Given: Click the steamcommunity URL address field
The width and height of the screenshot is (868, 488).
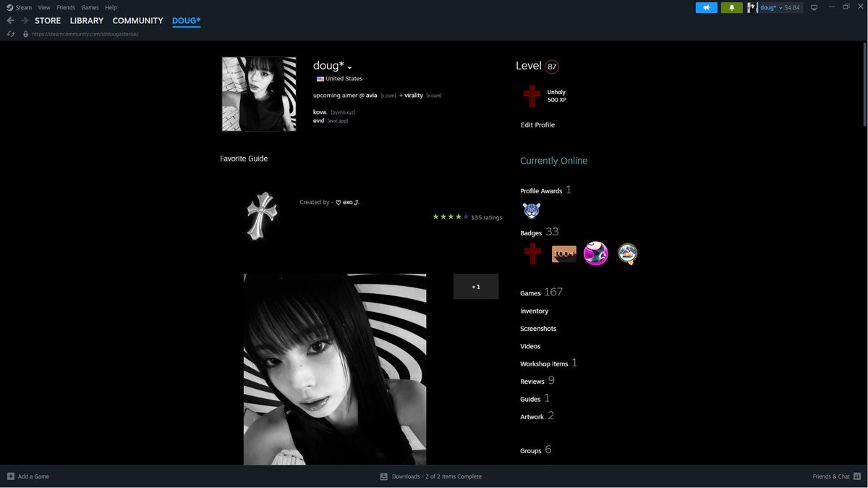Looking at the screenshot, I should pyautogui.click(x=85, y=34).
